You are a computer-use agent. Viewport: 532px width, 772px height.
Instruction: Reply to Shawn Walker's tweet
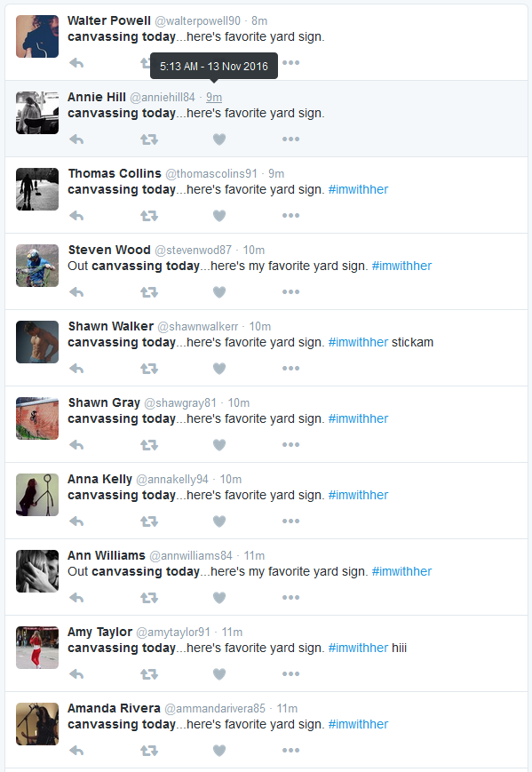point(76,369)
